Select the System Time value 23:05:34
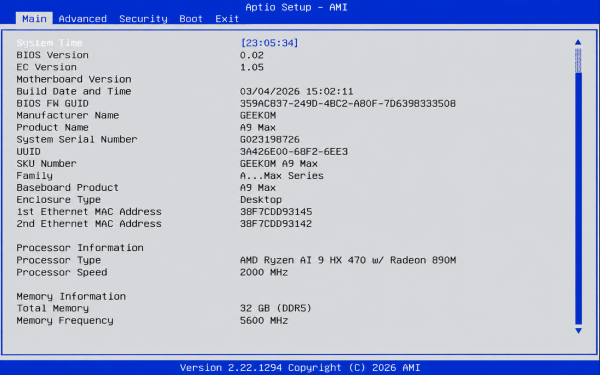 pyautogui.click(x=269, y=43)
